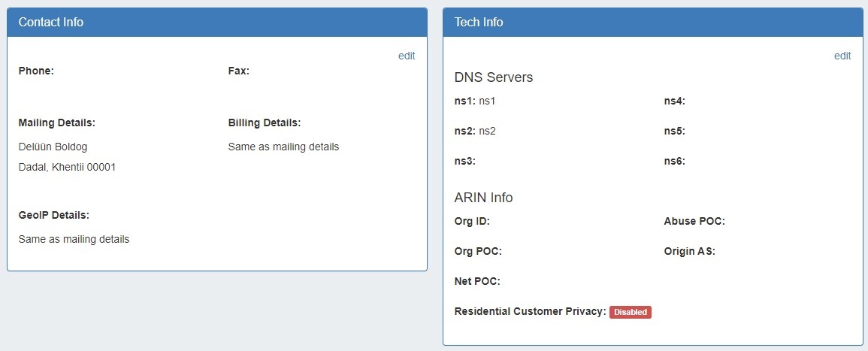The image size is (868, 351).
Task: Click the Fax field label
Action: click(x=238, y=71)
